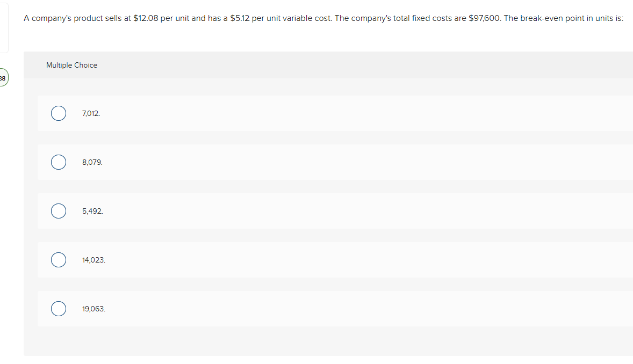Click the answer labeled 19,063
This screenshot has height=364, width=633.
(x=93, y=309)
